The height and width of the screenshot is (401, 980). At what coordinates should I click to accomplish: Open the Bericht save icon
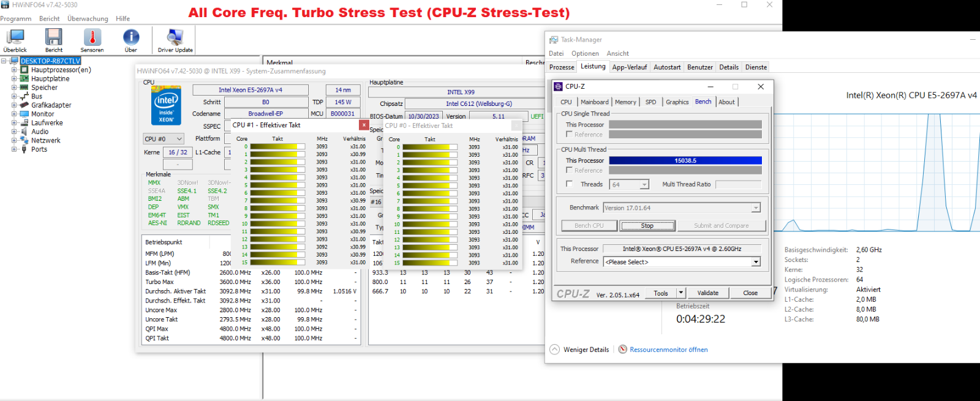tap(53, 38)
